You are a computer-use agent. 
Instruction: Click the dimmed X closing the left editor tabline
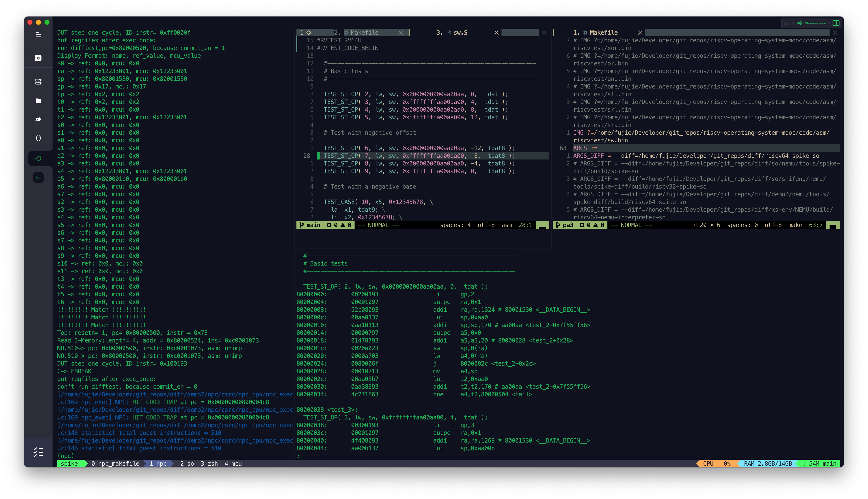coord(544,32)
